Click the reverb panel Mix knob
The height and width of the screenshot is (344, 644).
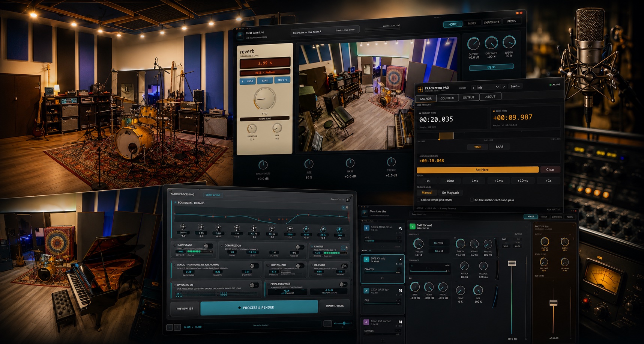point(277,128)
